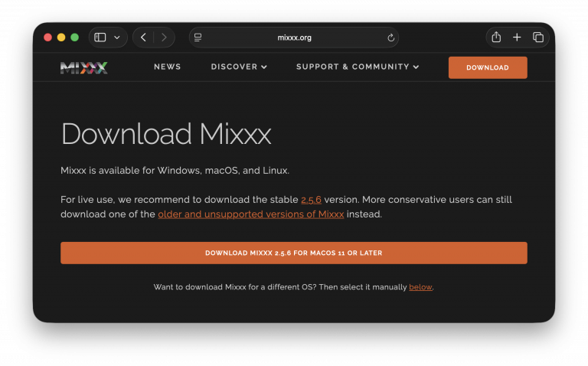Expand the Support & Community menu

tap(358, 67)
